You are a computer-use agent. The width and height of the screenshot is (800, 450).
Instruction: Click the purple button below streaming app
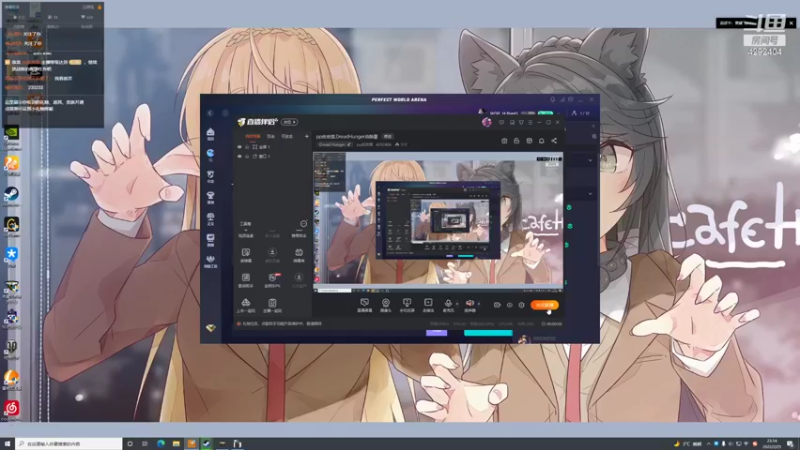436,333
